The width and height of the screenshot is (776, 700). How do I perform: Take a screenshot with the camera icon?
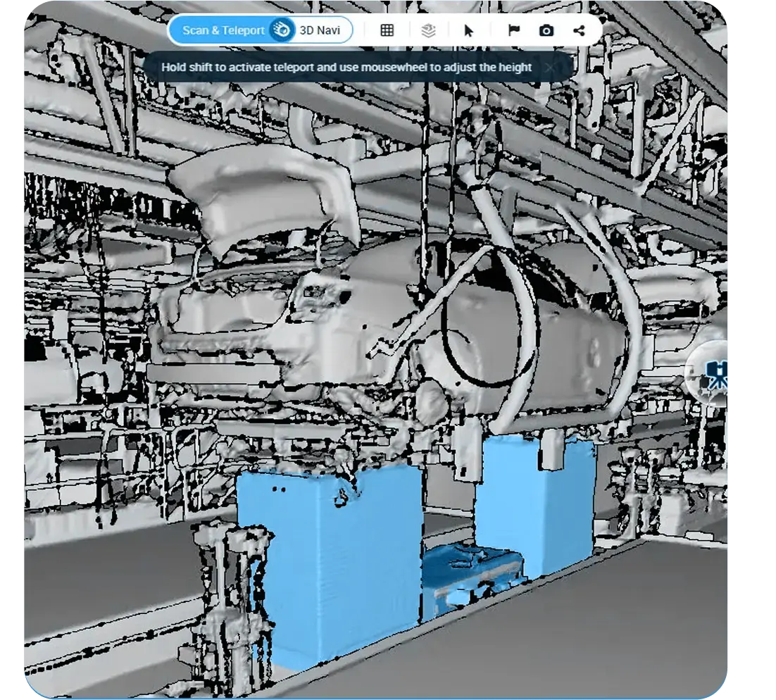[x=546, y=30]
